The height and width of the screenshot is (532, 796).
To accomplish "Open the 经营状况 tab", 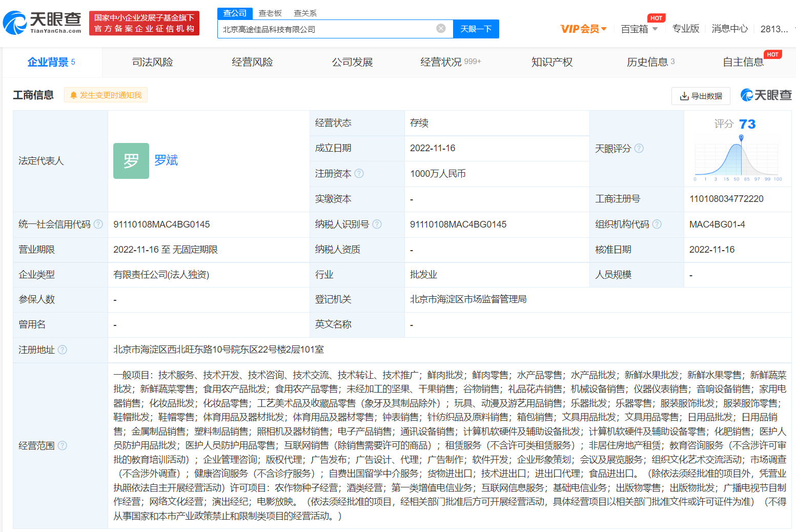I will tap(451, 62).
